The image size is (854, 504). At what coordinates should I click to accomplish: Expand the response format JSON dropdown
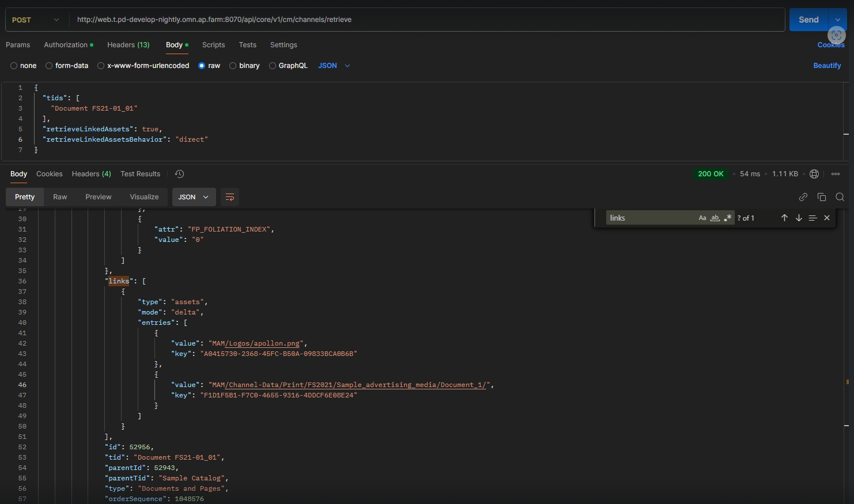tap(194, 197)
